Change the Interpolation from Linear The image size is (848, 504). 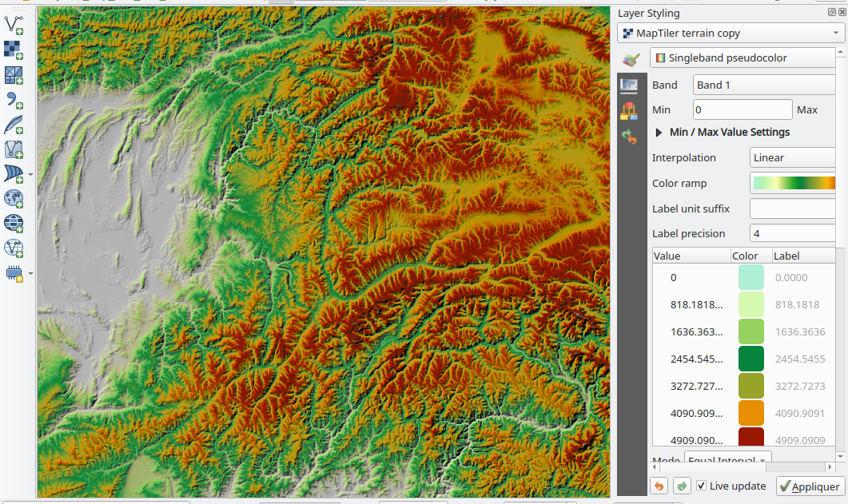tap(793, 157)
